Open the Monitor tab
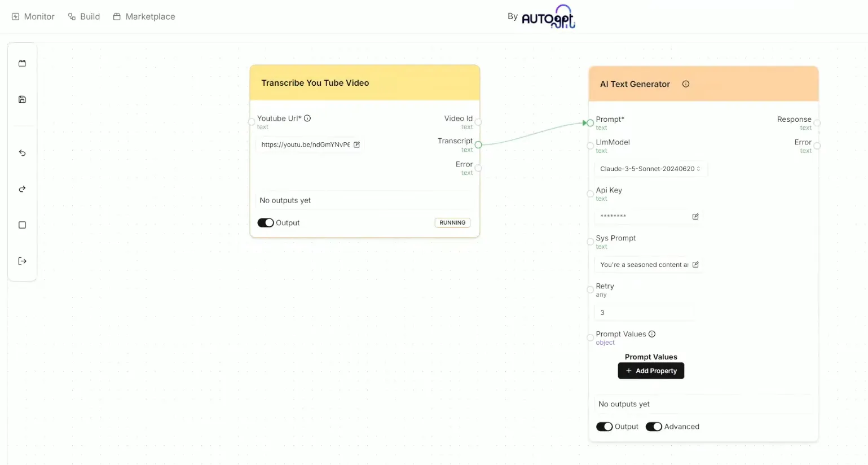Viewport: 868px width, 465px height. [33, 16]
